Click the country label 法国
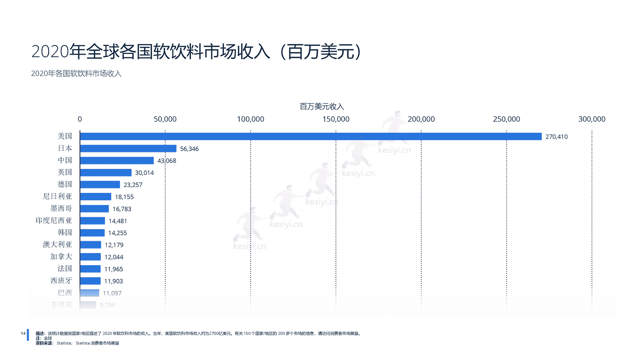The width and height of the screenshot is (644, 362). click(x=65, y=269)
